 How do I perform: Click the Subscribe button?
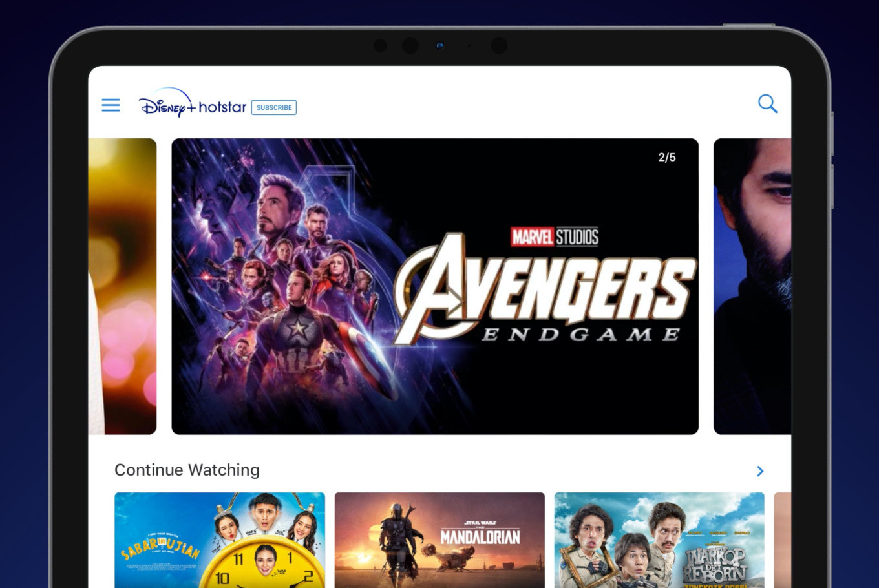[x=274, y=107]
